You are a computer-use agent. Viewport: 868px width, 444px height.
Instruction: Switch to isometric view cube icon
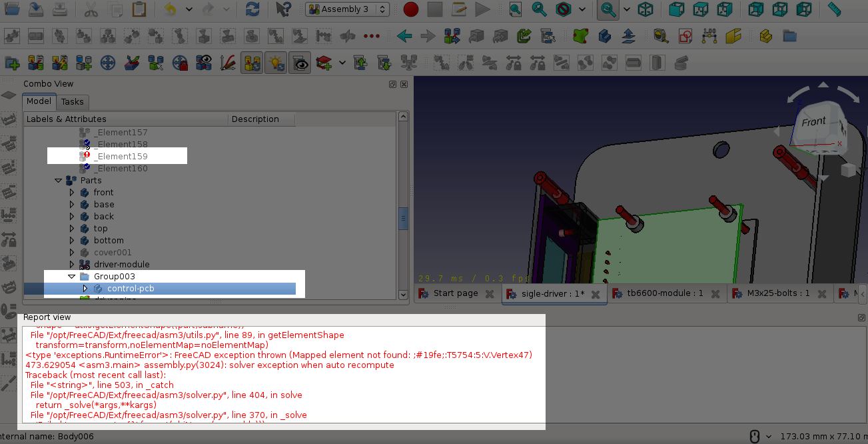tap(645, 9)
